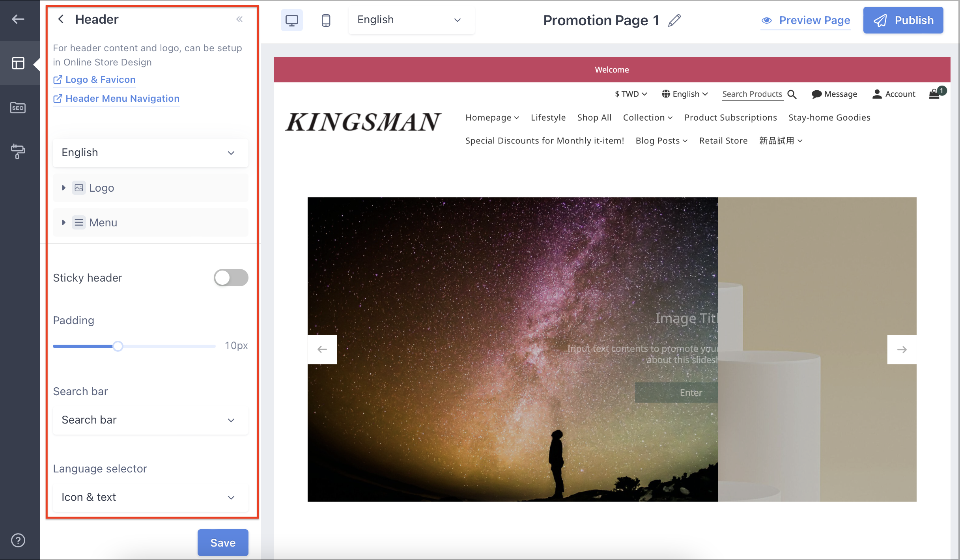Open help question mark icon
Image resolution: width=960 pixels, height=560 pixels.
pos(18,540)
